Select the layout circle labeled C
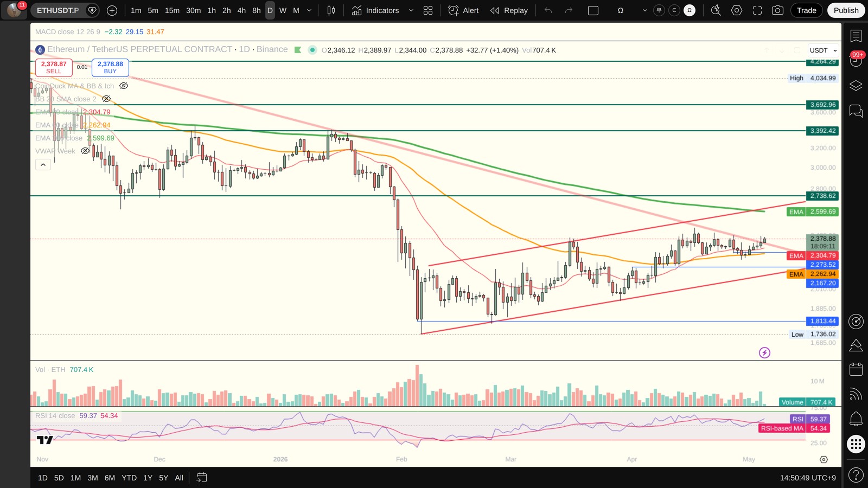The width and height of the screenshot is (868, 488). click(x=674, y=10)
